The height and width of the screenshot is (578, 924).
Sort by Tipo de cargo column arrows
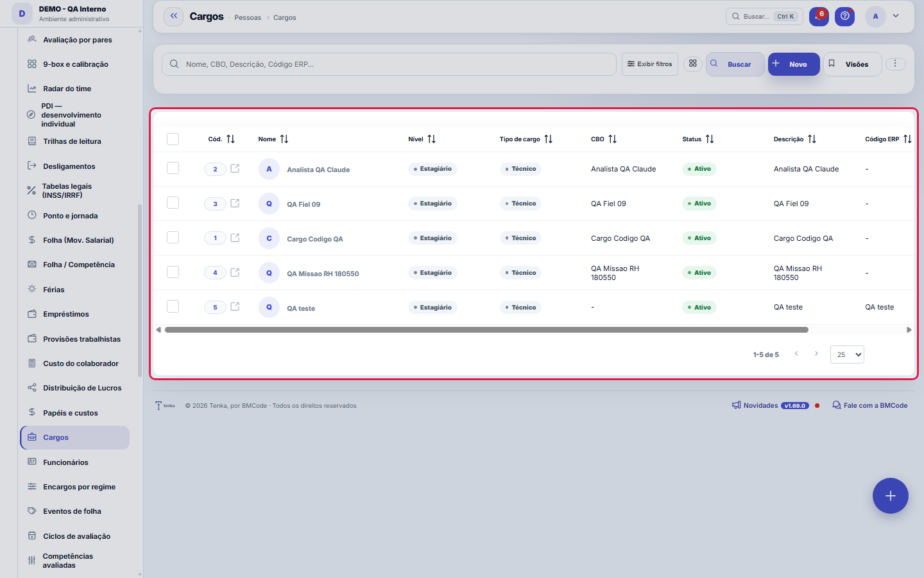coord(549,139)
